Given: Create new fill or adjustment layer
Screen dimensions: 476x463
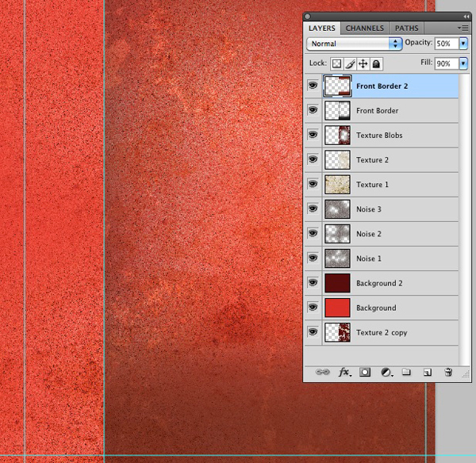Looking at the screenshot, I should (386, 373).
